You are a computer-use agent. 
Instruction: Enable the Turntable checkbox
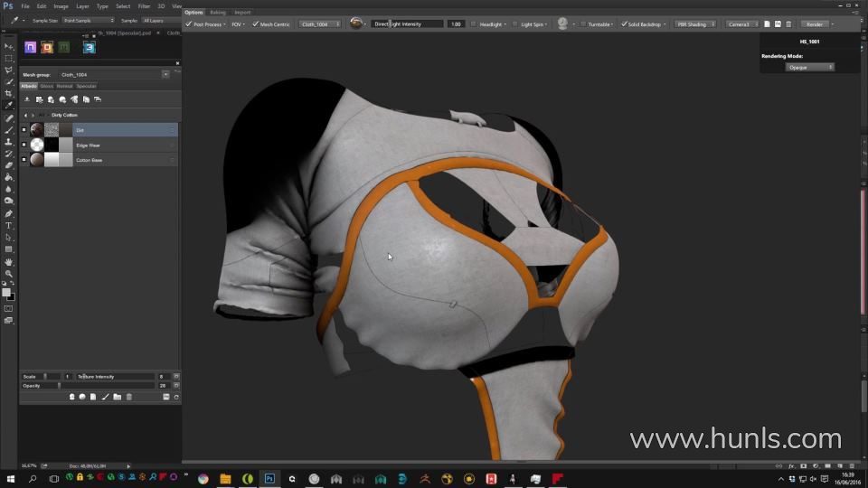coord(582,24)
